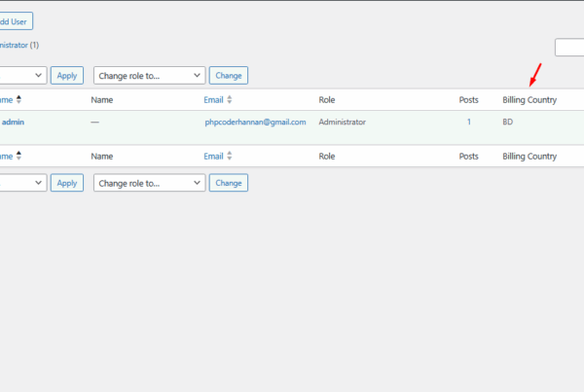Click the Username sort arrows in table footer
Image resolution: width=584 pixels, height=392 pixels.
[18, 156]
